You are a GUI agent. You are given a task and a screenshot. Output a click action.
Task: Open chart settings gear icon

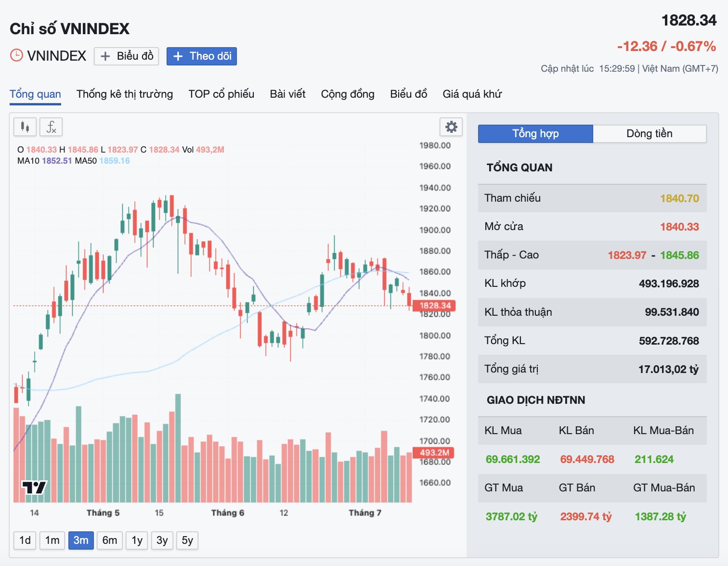click(x=451, y=127)
